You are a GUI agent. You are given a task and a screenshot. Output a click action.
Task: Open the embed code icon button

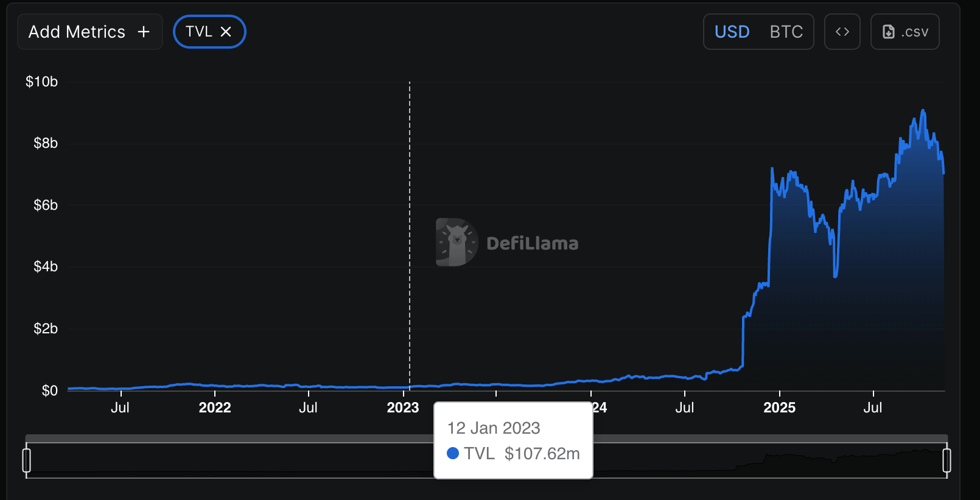(x=842, y=32)
